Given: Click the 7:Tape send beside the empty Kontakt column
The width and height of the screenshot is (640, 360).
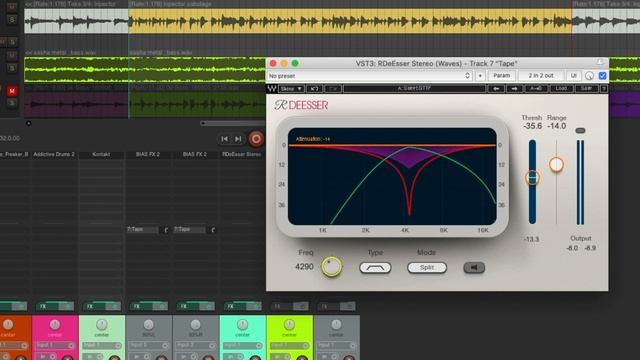Looking at the screenshot, I should pyautogui.click(x=142, y=229).
